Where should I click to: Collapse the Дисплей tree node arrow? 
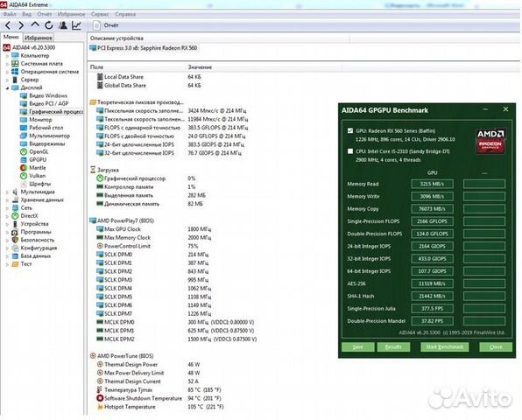point(7,87)
